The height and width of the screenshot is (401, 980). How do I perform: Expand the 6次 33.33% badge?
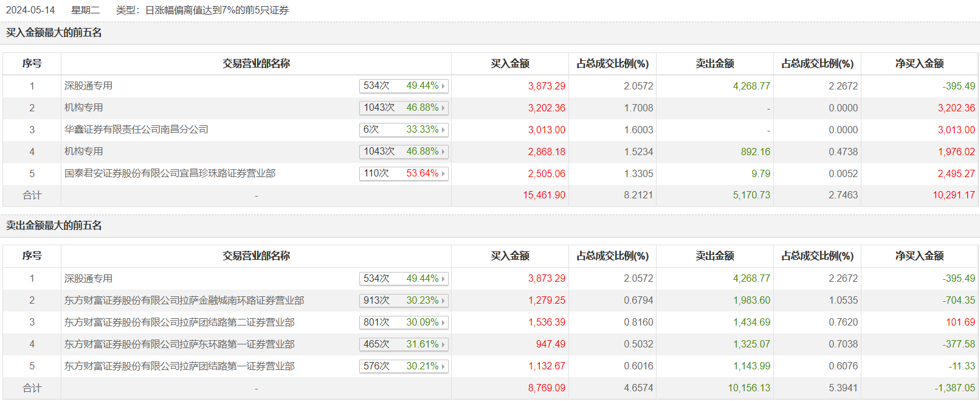404,130
